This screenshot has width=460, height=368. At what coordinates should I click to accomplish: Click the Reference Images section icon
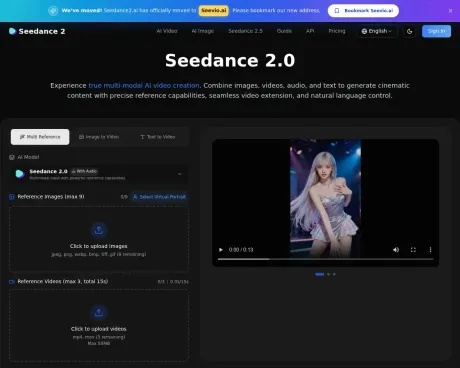coord(12,197)
